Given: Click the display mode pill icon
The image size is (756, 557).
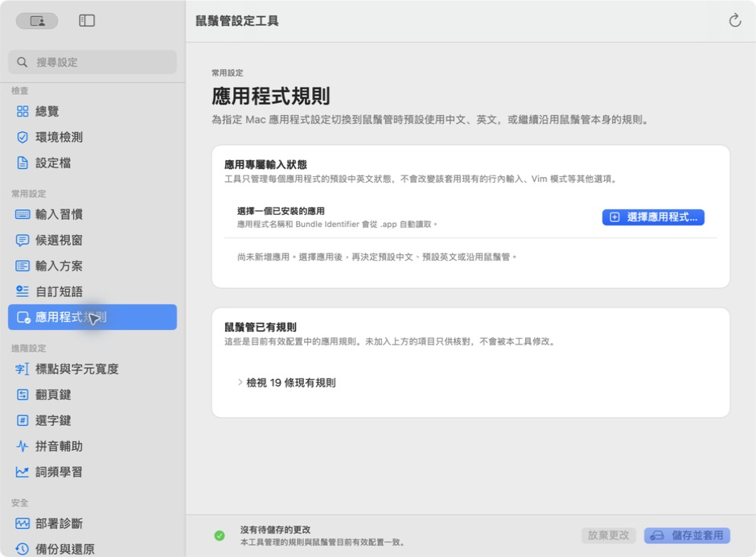Looking at the screenshot, I should (x=37, y=21).
